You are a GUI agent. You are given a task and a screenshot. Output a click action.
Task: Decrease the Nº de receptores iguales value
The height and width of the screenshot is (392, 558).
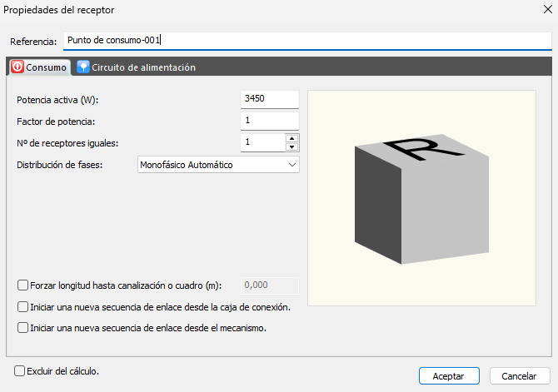[291, 147]
